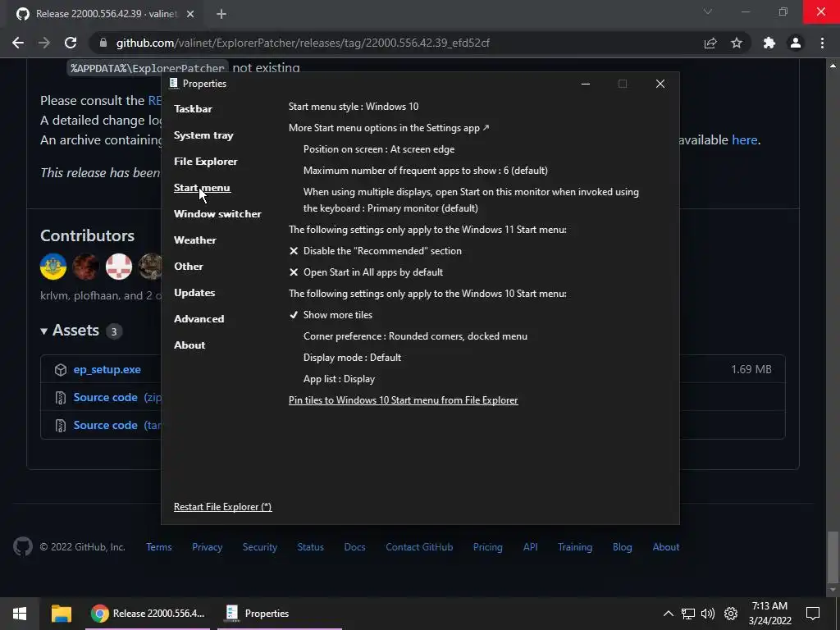Open Privacy link in GitHub footer
The image size is (840, 630).
point(208,547)
